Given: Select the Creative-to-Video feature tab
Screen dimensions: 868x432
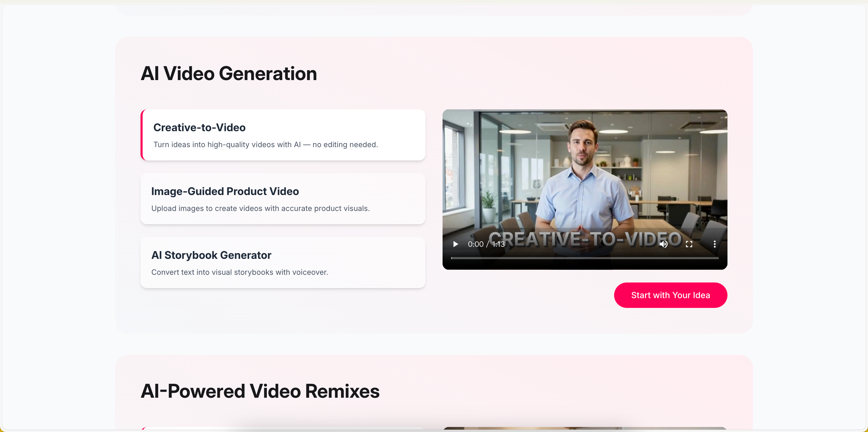Looking at the screenshot, I should pyautogui.click(x=283, y=135).
